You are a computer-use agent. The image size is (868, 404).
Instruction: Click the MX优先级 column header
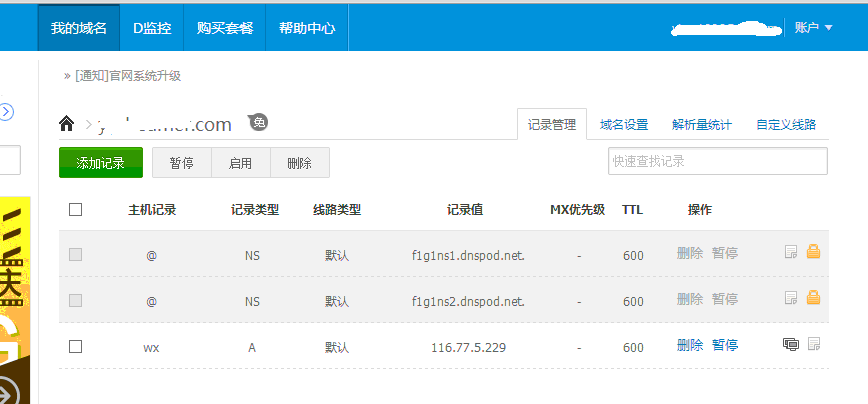coord(577,210)
